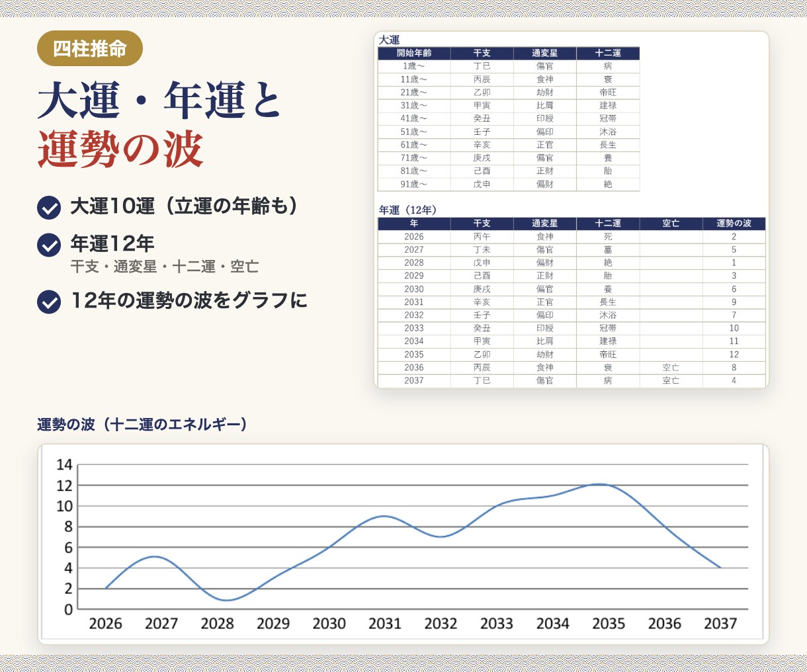Select the 31歳〜 cell
This screenshot has height=672, width=807.
(414, 106)
